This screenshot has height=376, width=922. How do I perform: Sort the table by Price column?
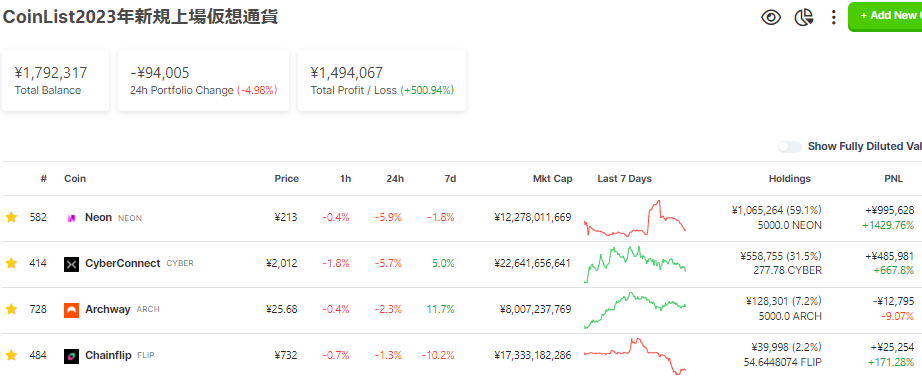click(x=286, y=178)
